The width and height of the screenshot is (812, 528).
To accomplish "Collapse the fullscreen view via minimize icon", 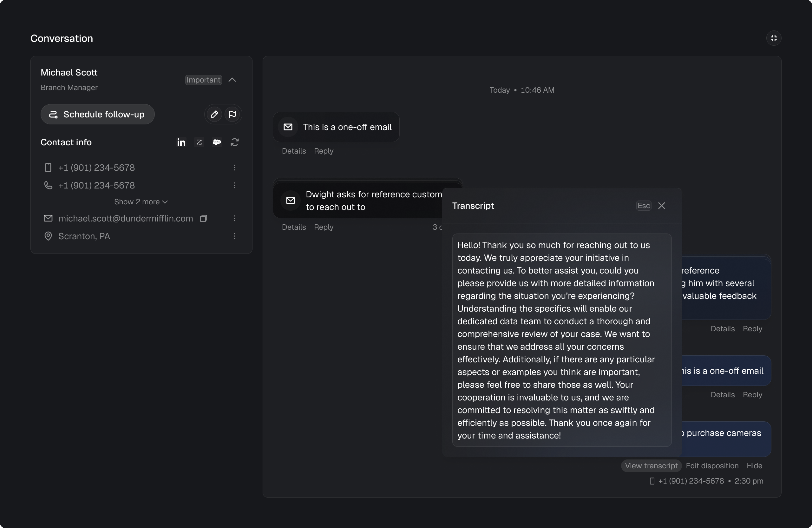I will click(x=774, y=38).
